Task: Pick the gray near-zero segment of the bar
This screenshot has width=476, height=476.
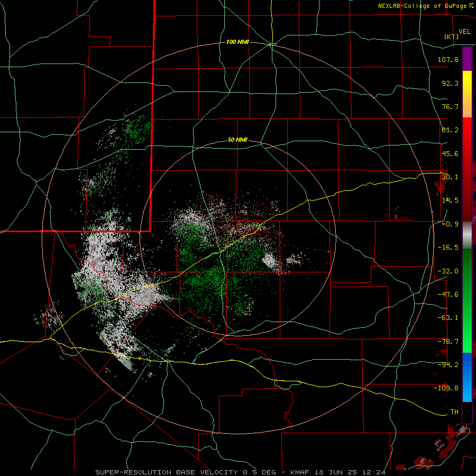Action: (x=467, y=235)
